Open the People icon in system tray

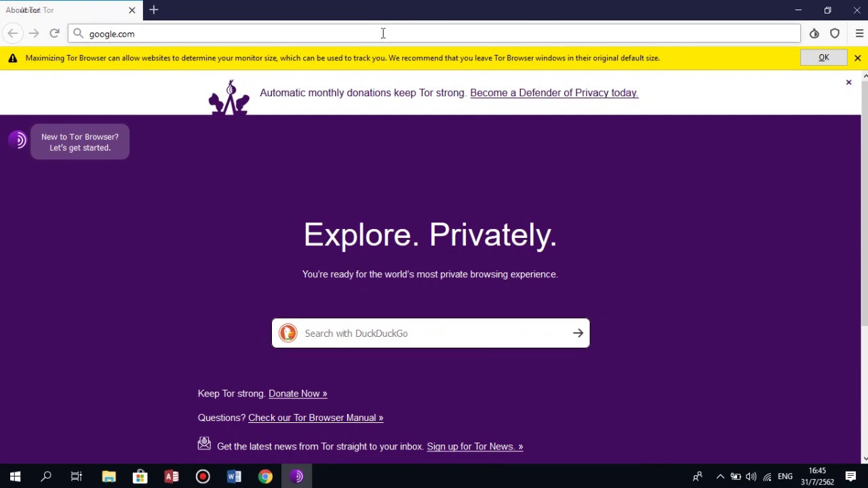(x=697, y=476)
